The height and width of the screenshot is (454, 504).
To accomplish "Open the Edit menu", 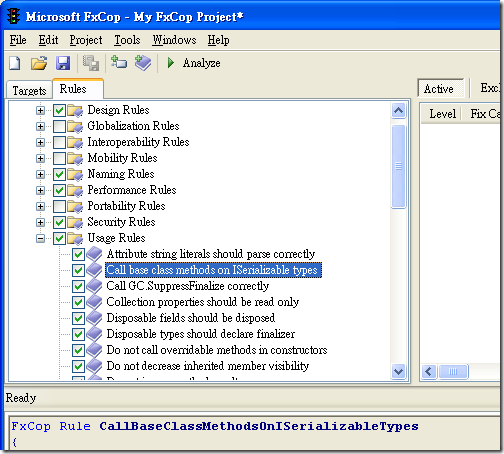I will point(48,40).
